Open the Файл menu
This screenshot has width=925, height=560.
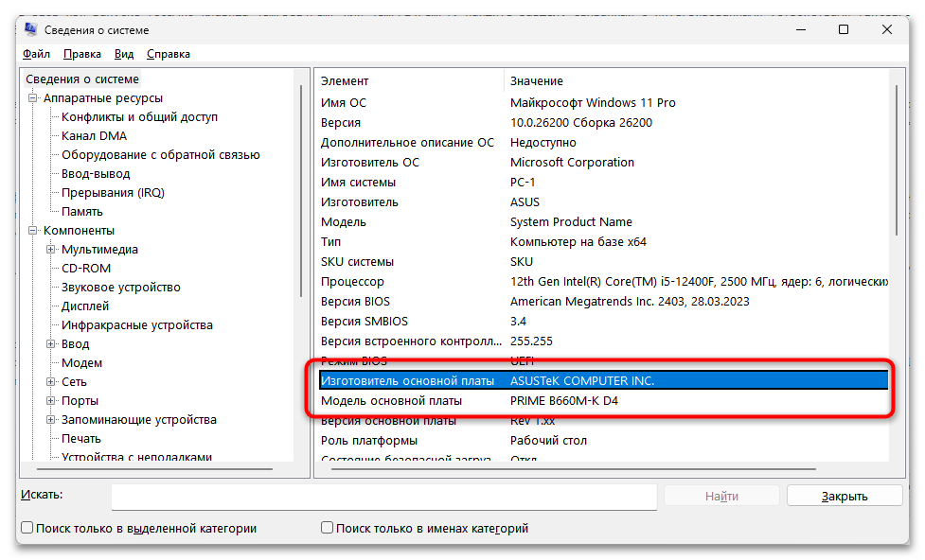coord(36,54)
